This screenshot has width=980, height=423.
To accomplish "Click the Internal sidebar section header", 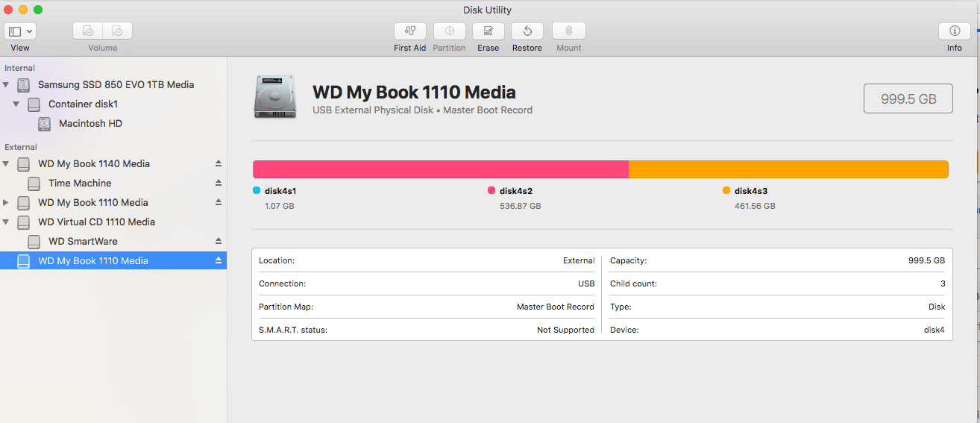I will click(x=19, y=68).
